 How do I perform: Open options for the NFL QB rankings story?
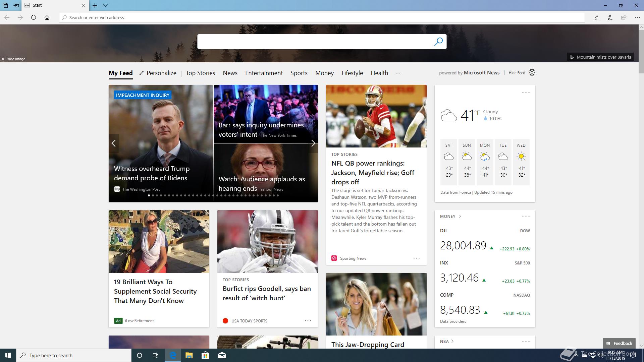tap(416, 258)
